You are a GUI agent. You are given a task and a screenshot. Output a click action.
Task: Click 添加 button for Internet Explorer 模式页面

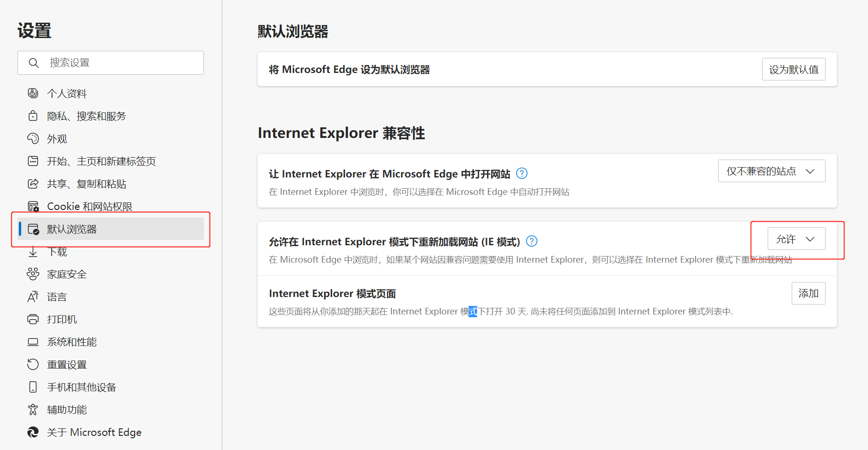(808, 293)
